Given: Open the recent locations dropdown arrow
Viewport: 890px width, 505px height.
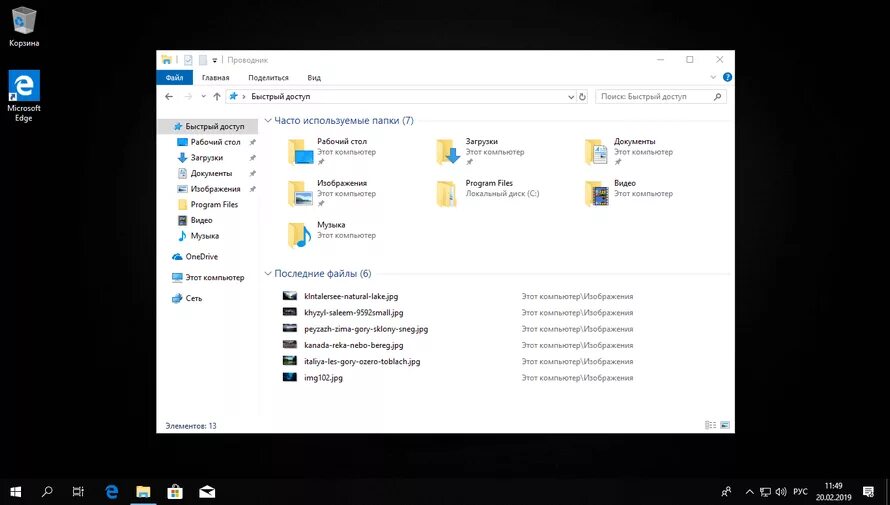Looking at the screenshot, I should coord(203,96).
